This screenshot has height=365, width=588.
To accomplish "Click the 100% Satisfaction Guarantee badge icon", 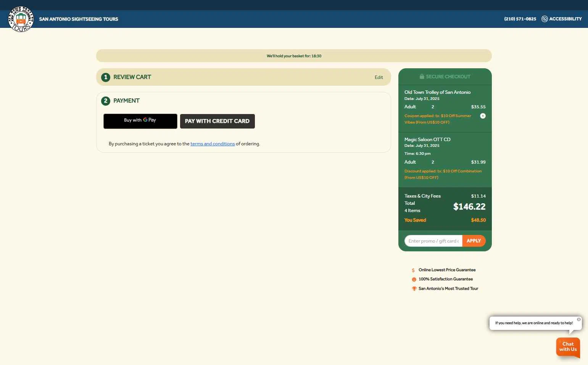I will [414, 279].
